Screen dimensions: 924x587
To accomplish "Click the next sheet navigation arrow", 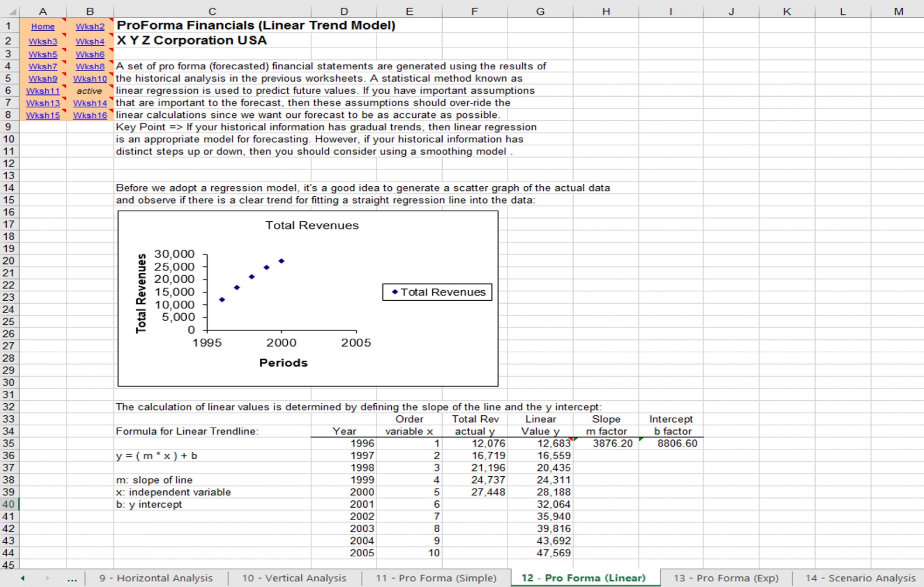I will coord(47,578).
